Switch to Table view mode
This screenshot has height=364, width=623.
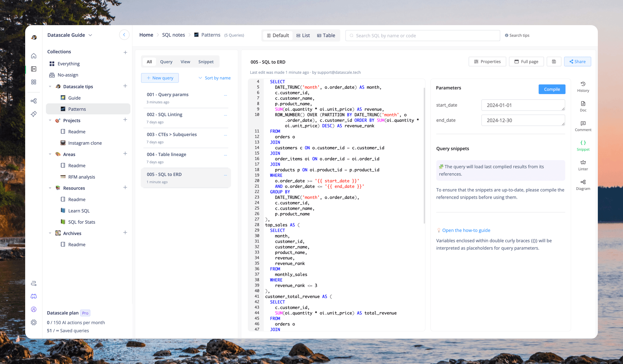click(x=326, y=35)
